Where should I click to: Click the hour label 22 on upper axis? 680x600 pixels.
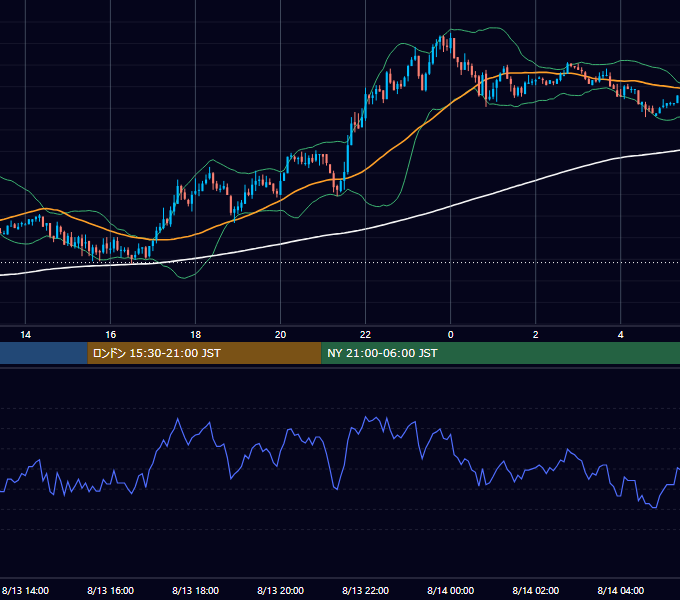[366, 335]
